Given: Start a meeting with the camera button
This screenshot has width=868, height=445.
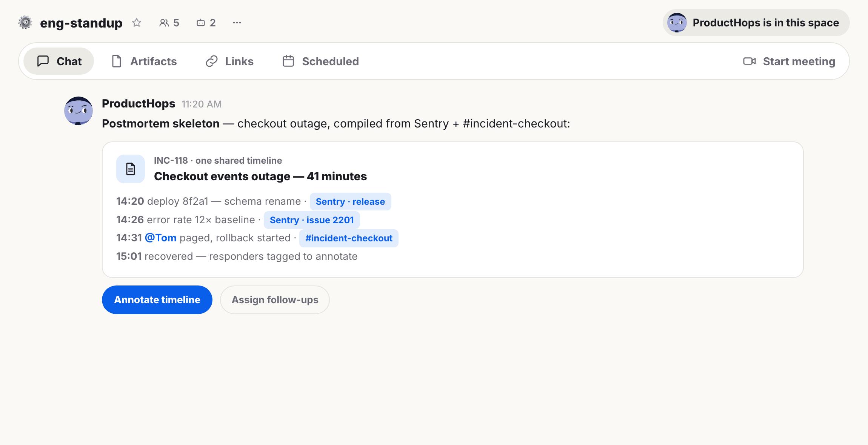Looking at the screenshot, I should [789, 61].
